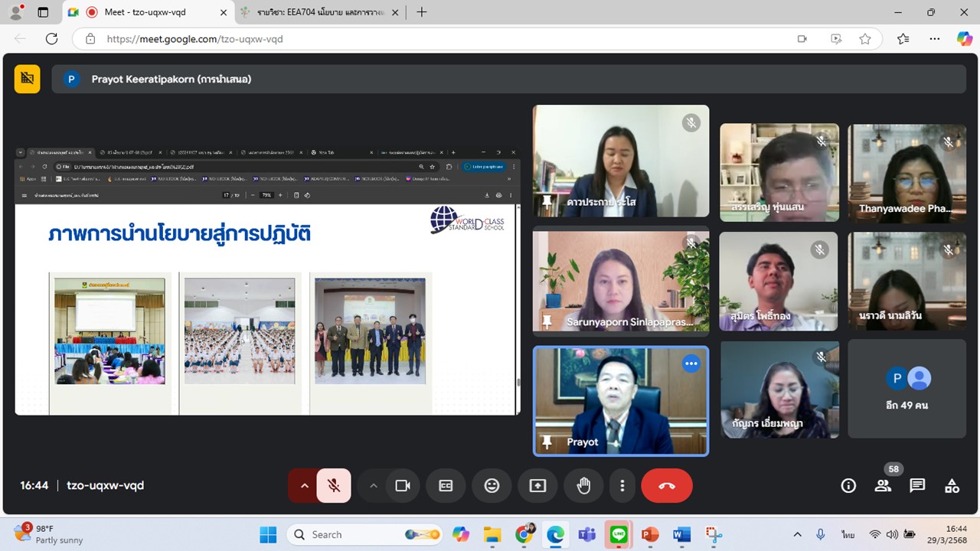Click the weather widget showing 98°F
The height and width of the screenshot is (551, 980).
coord(48,534)
